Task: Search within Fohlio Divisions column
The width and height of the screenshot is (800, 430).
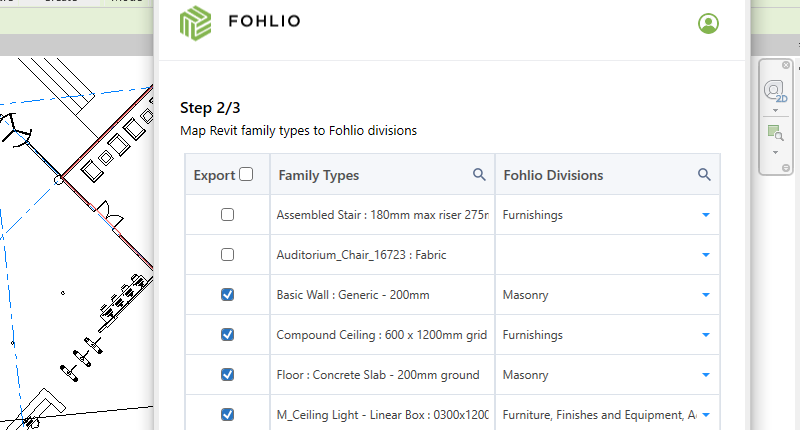Action: point(704,174)
